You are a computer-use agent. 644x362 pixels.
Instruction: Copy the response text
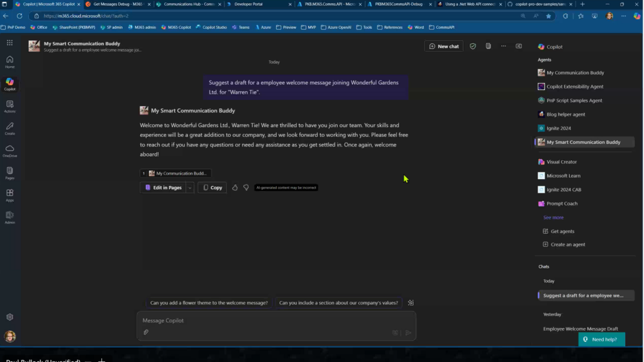(213, 187)
